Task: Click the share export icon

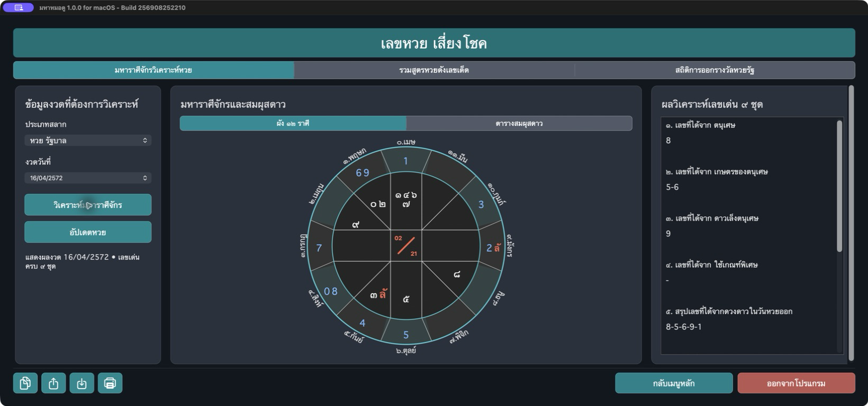Action: (53, 383)
